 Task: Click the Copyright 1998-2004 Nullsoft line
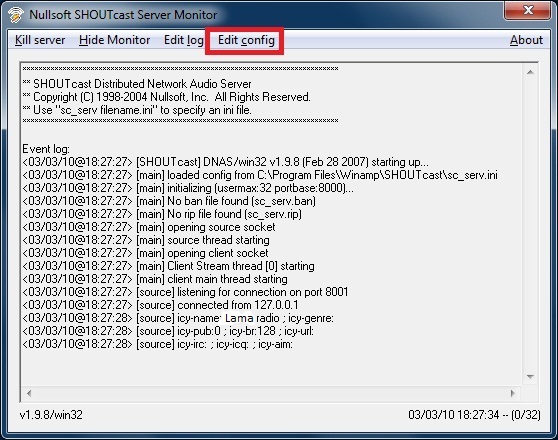click(x=167, y=97)
